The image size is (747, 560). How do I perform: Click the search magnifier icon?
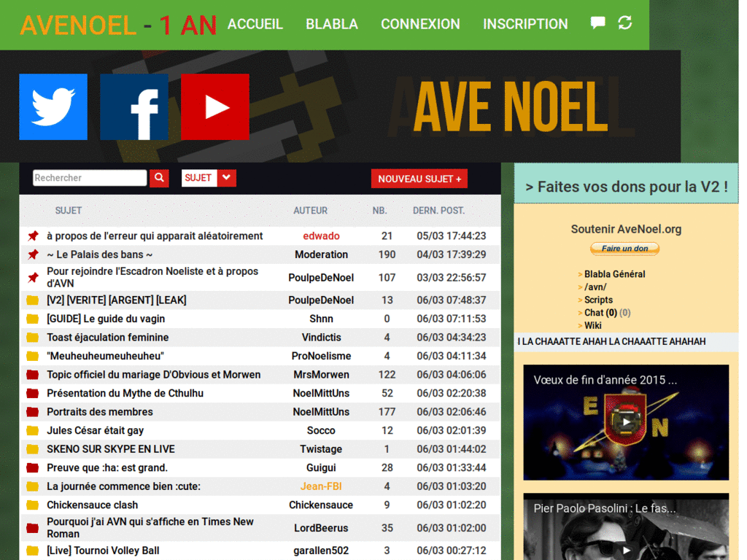(x=159, y=177)
